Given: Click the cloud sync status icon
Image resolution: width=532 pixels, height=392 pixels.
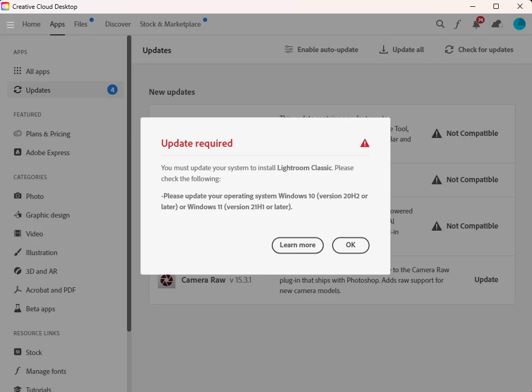Looking at the screenshot, I should 497,24.
